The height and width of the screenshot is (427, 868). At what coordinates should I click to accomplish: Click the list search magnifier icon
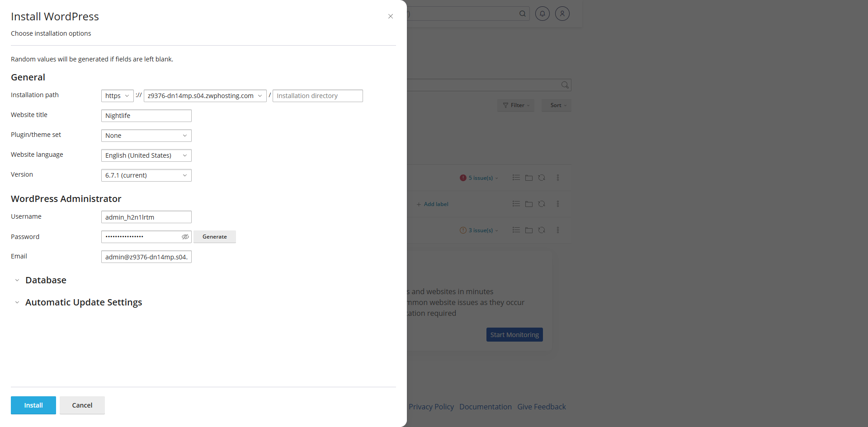[565, 85]
